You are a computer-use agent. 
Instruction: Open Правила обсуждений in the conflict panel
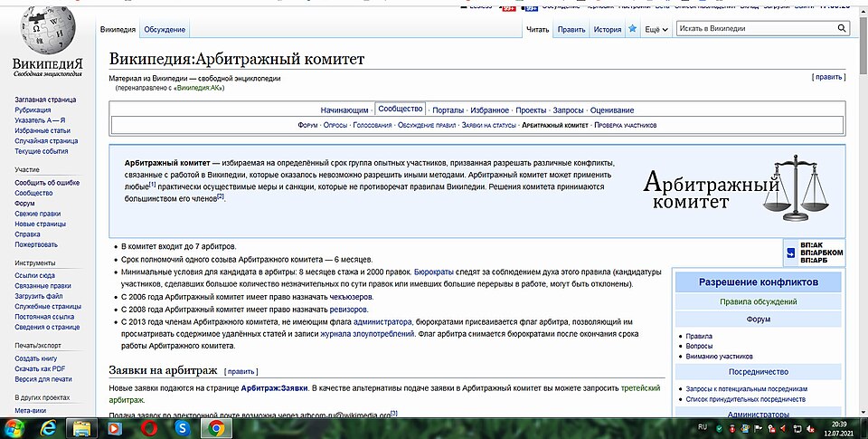click(x=758, y=301)
